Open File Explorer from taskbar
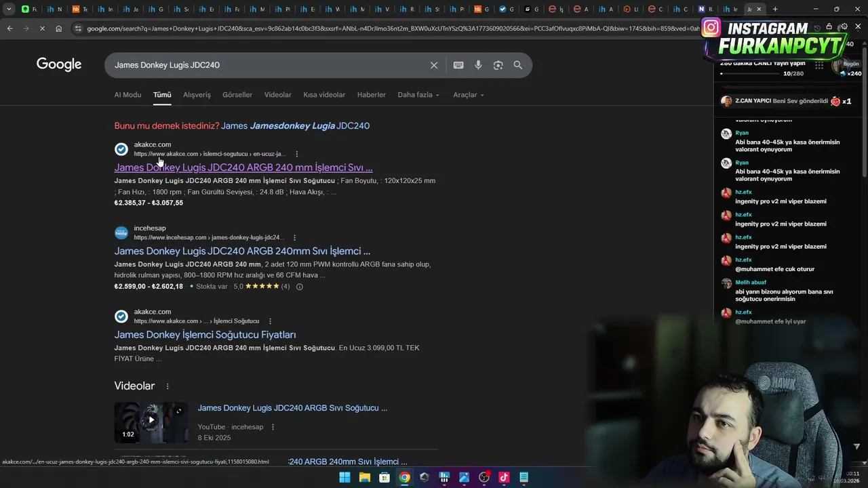 (x=365, y=477)
